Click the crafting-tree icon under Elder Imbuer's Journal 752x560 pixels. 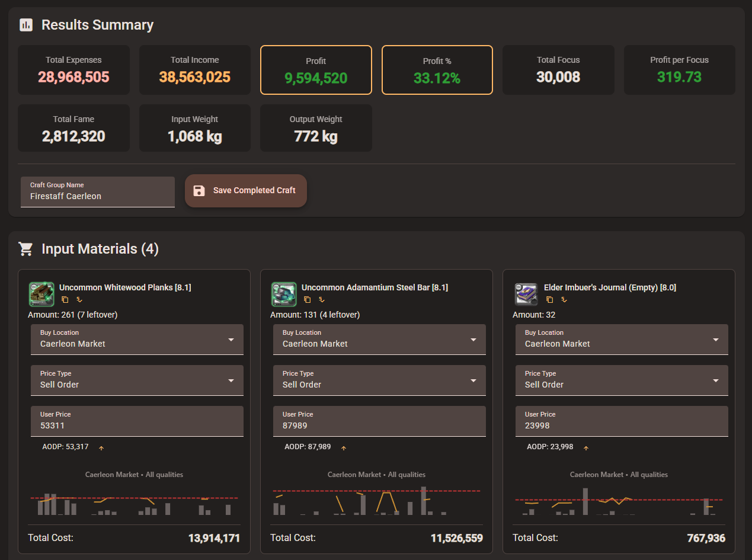[564, 300]
